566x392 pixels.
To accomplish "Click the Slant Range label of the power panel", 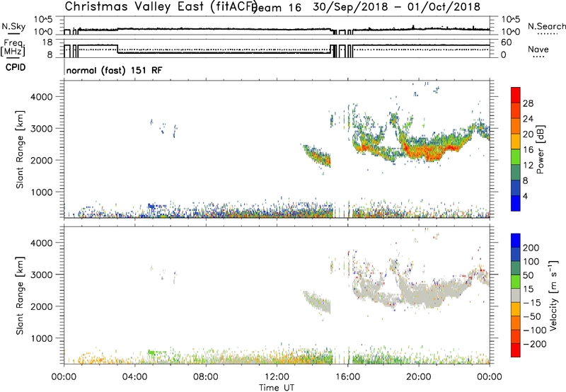I will coord(20,149).
